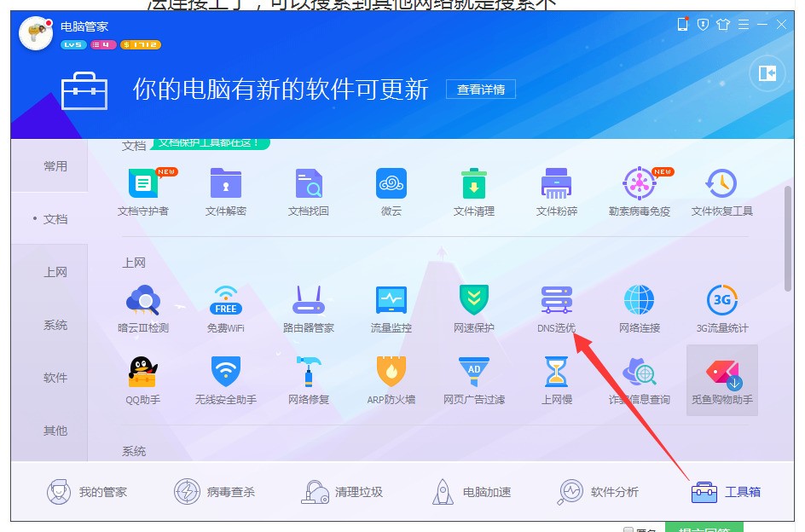805x532 pixels.
Task: Go to 电脑加速 section
Action: click(472, 492)
